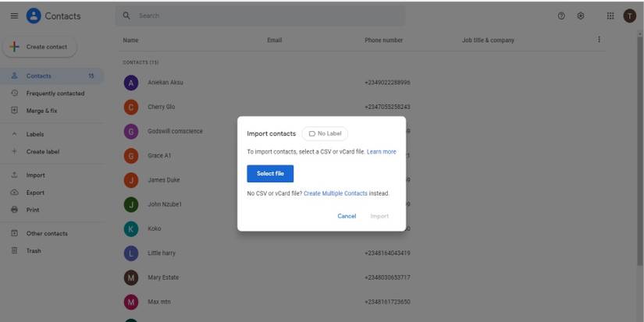The image size is (644, 322).
Task: Go to Frequently contacted
Action: click(55, 94)
